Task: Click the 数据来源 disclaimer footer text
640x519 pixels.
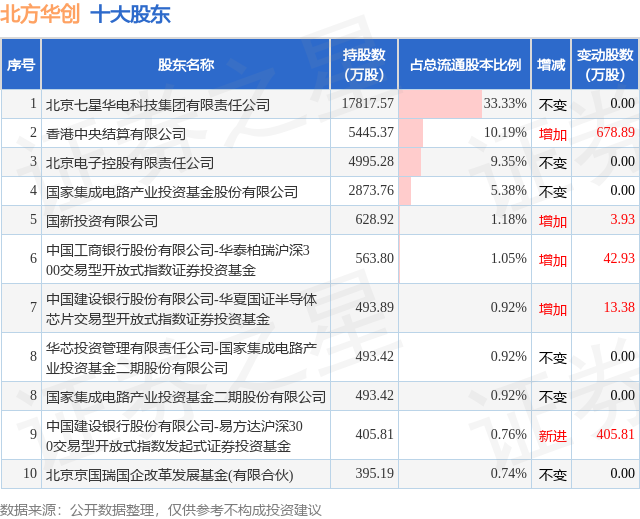Action: (161, 510)
